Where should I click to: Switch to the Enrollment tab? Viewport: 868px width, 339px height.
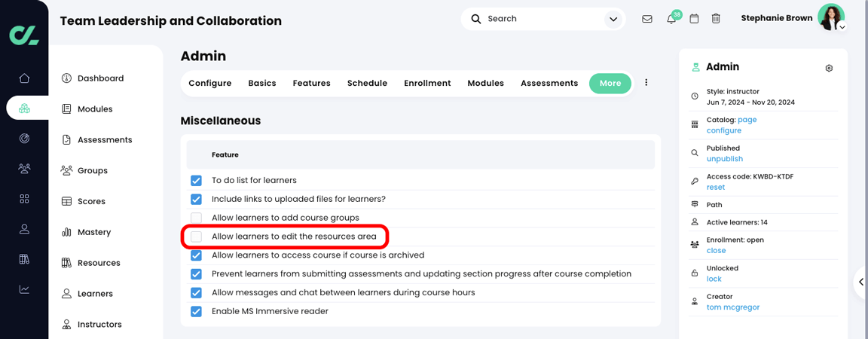427,83
